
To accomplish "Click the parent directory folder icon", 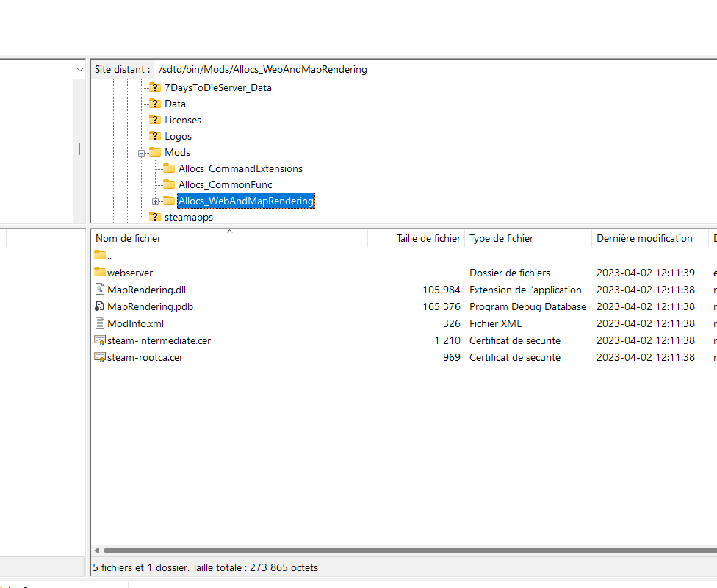I will (x=100, y=254).
